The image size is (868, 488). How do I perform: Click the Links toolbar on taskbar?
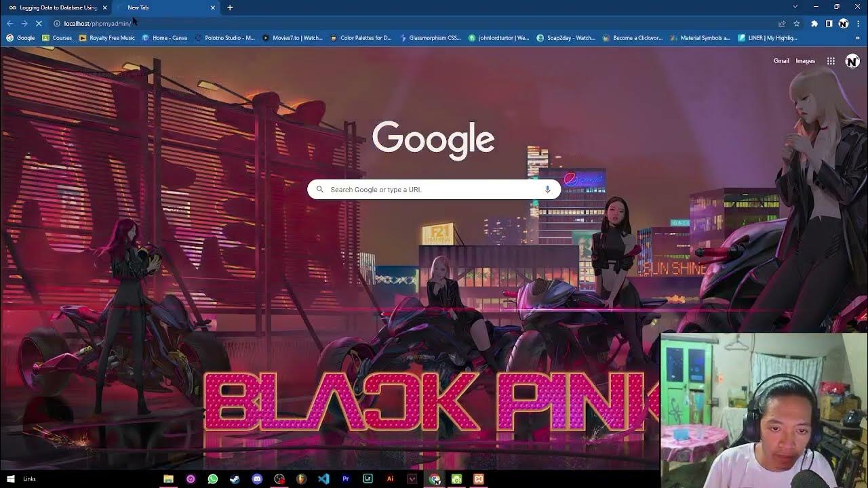(x=29, y=479)
